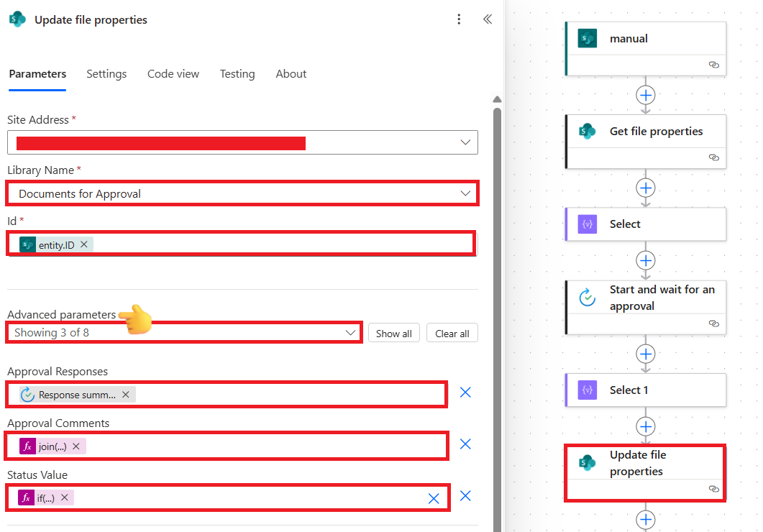The height and width of the screenshot is (532, 763).
Task: Delete the Approval Comments parameter row
Action: click(465, 444)
